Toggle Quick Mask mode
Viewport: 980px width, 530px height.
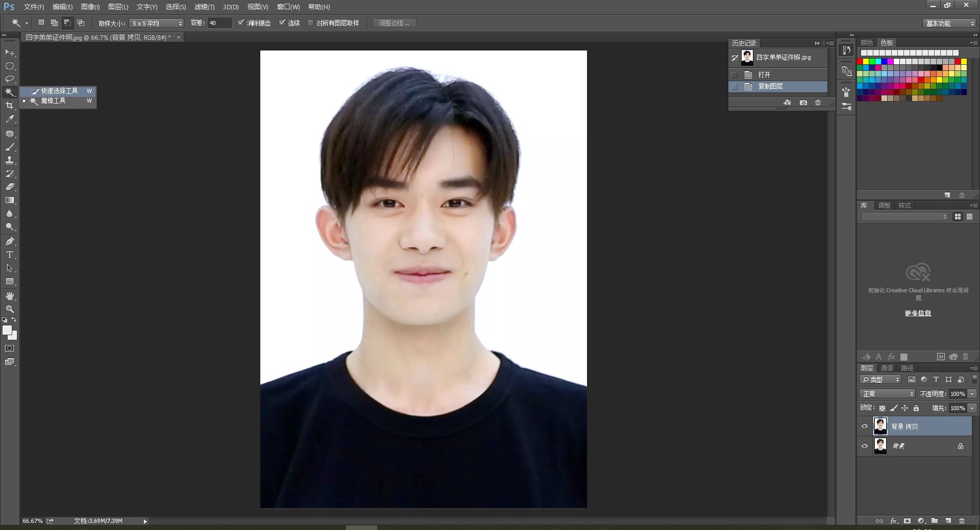coord(10,348)
